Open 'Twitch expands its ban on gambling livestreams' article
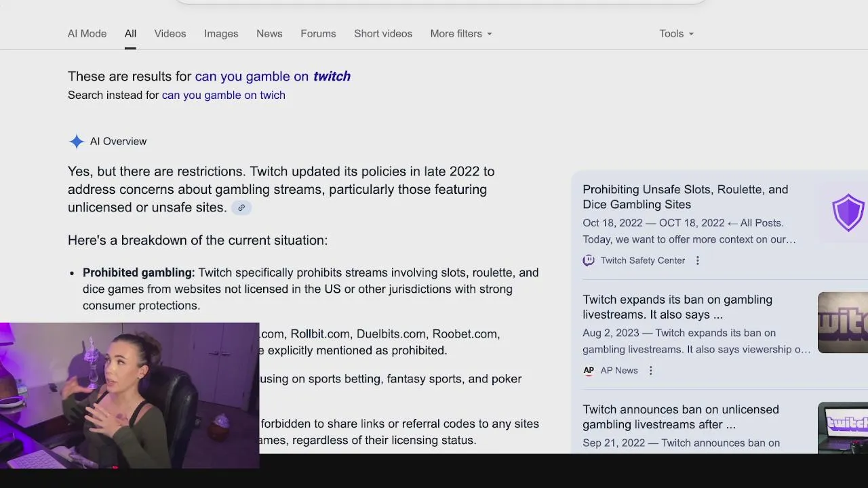 pyautogui.click(x=677, y=306)
